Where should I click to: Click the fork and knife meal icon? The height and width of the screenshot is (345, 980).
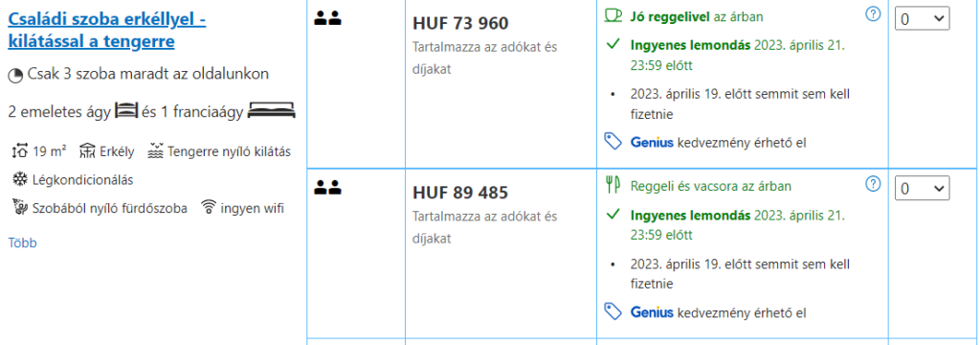(612, 185)
